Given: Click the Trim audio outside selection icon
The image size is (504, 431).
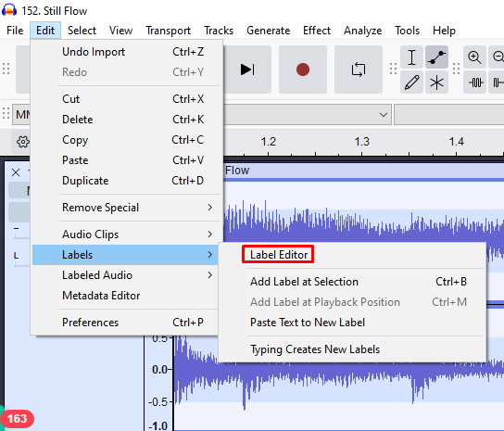Looking at the screenshot, I should 474,82.
